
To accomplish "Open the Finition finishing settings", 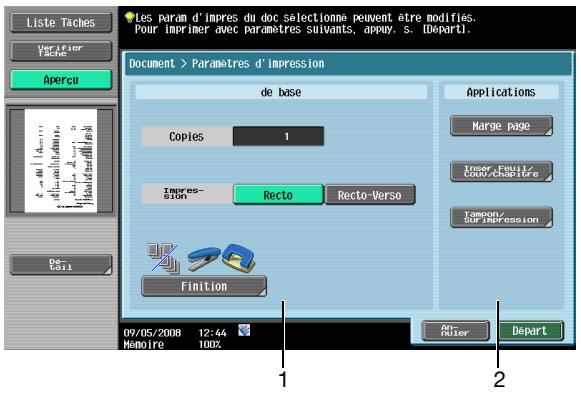I will pos(204,286).
